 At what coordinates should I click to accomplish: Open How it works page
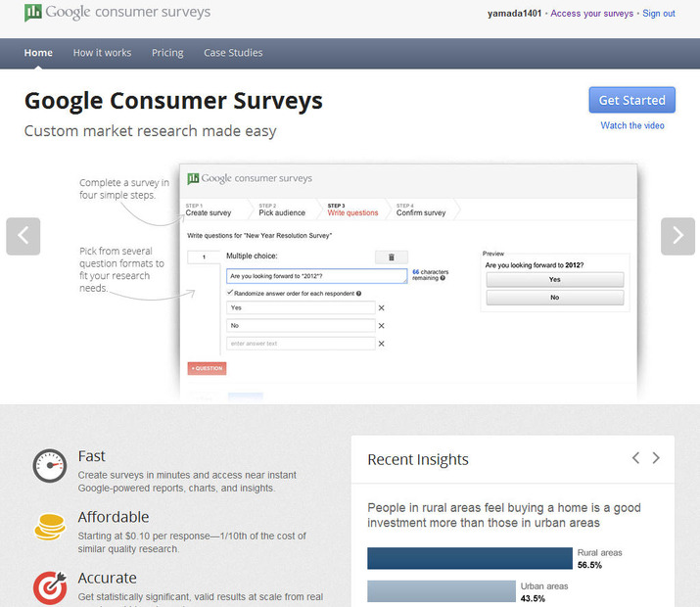click(x=102, y=53)
